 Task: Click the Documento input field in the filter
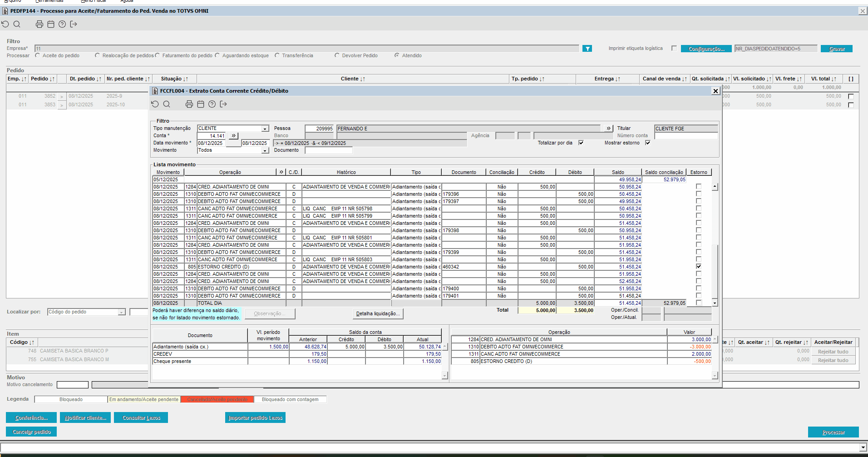[x=329, y=150]
